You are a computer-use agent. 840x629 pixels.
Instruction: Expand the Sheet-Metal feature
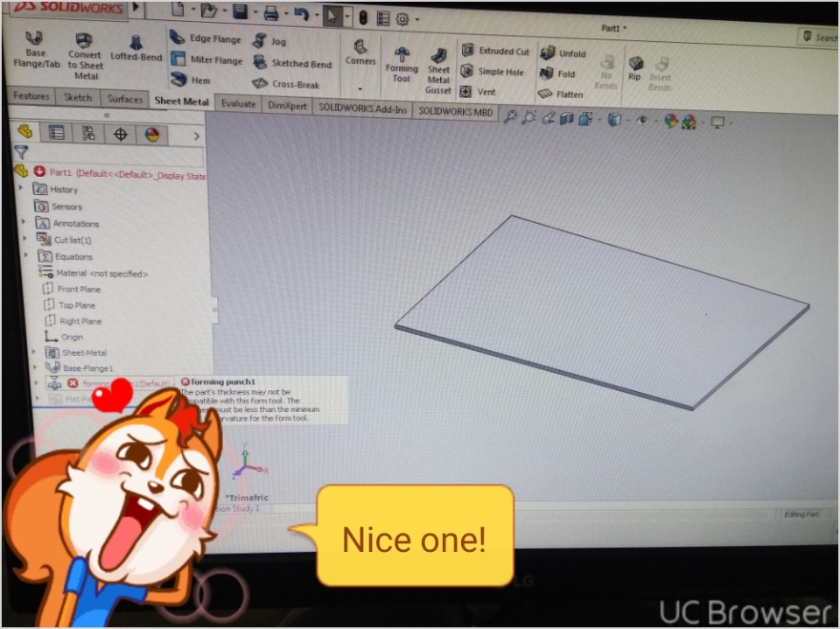point(34,352)
